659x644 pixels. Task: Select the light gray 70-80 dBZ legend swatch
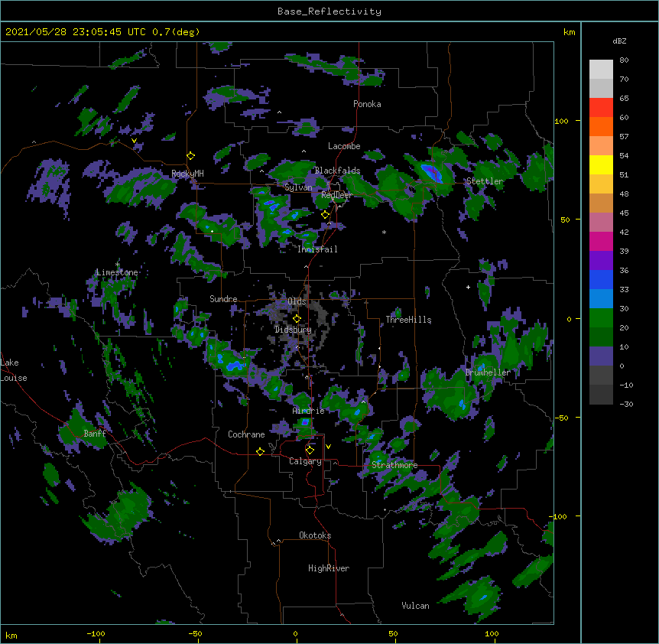(x=601, y=70)
